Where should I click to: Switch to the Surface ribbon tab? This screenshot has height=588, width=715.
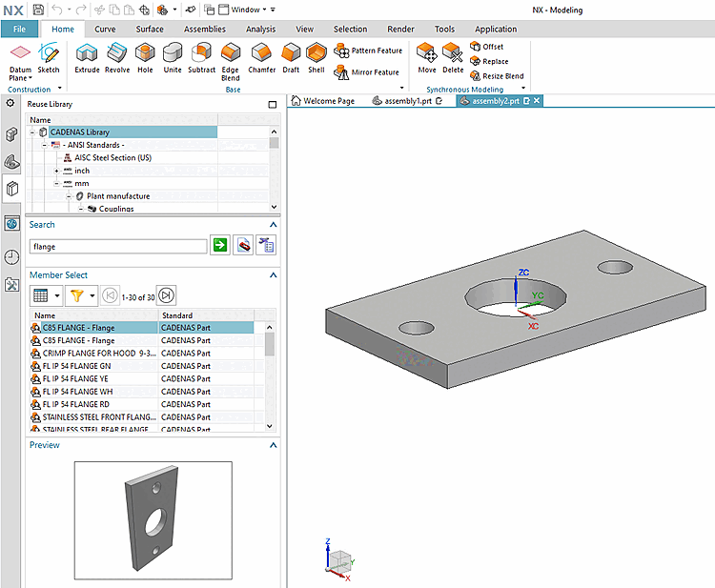coord(150,30)
